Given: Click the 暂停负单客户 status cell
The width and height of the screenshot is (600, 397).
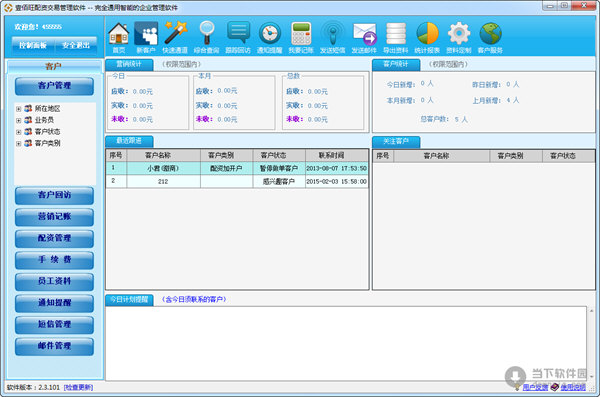Looking at the screenshot, I should pyautogui.click(x=279, y=168).
